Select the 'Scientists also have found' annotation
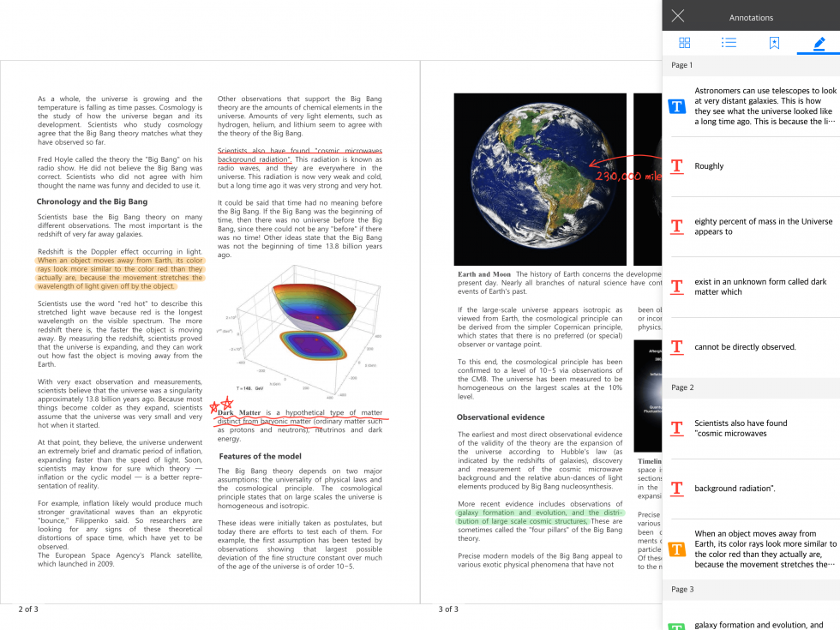Image resolution: width=840 pixels, height=630 pixels. tap(751, 428)
